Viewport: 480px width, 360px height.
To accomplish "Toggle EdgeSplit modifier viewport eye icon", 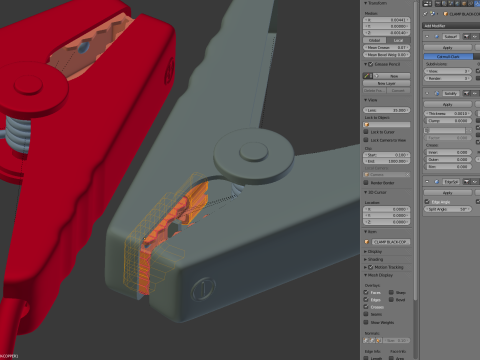I will (x=475, y=182).
